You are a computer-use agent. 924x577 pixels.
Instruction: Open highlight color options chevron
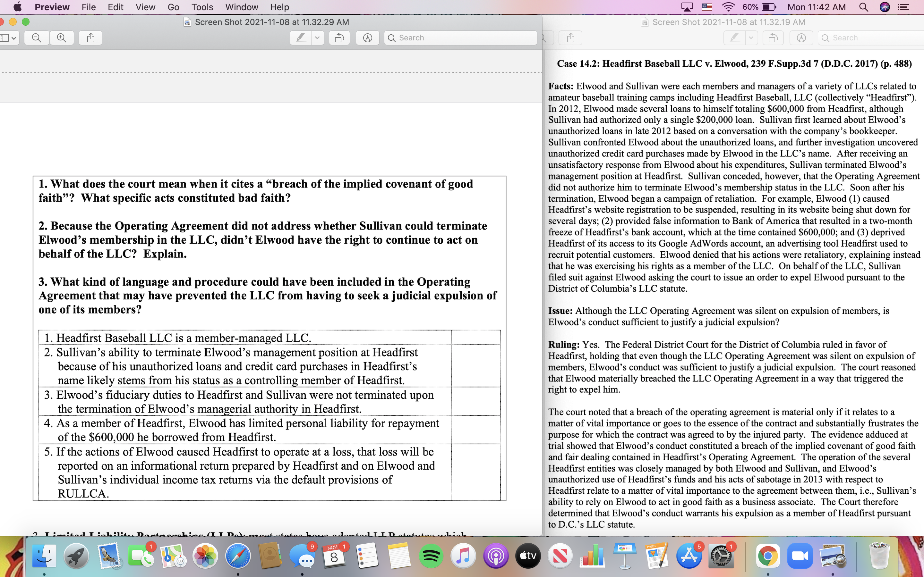318,38
